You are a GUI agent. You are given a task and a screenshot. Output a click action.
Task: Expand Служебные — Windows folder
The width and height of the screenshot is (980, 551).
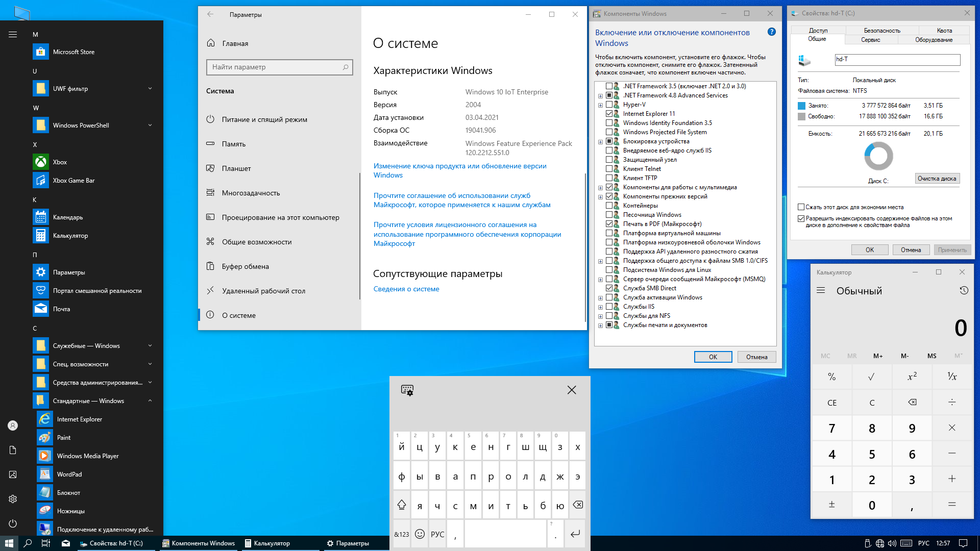click(150, 346)
